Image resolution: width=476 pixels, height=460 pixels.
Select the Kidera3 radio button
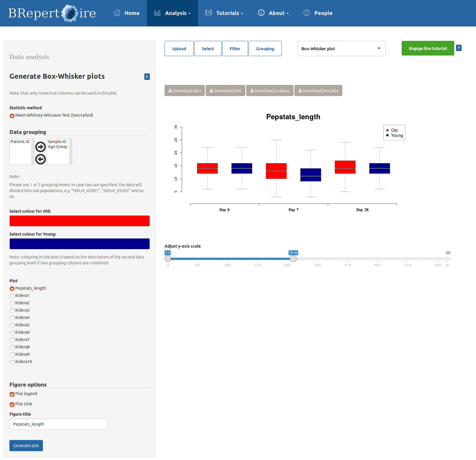click(x=12, y=310)
